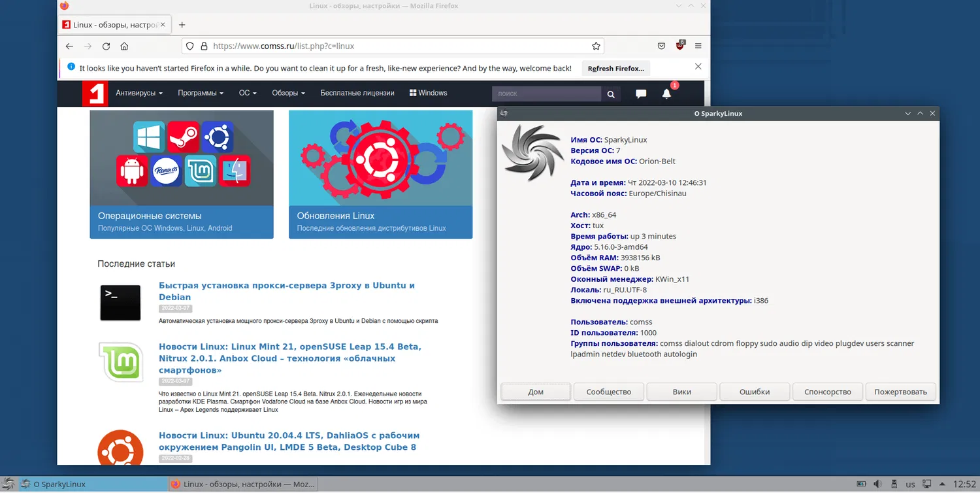This screenshot has width=980, height=493.
Task: Open the Ubuntu 20.04.4 LTS news link
Action: click(289, 441)
